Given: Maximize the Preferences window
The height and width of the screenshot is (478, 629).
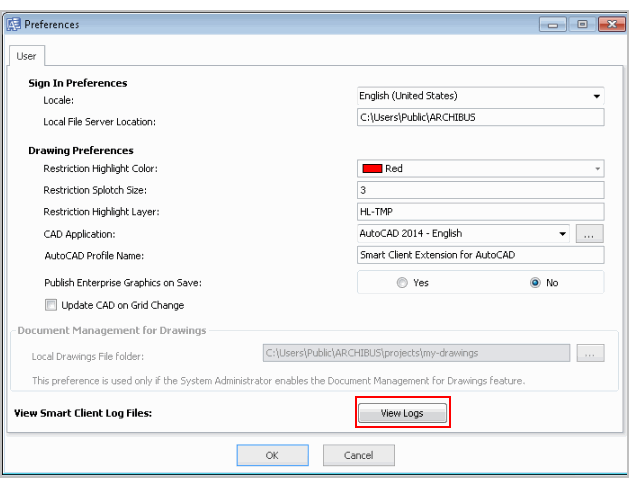Looking at the screenshot, I should pyautogui.click(x=581, y=23).
